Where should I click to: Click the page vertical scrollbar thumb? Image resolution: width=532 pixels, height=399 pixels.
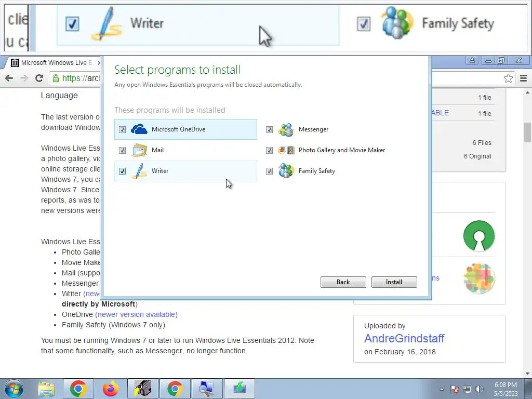tap(527, 132)
